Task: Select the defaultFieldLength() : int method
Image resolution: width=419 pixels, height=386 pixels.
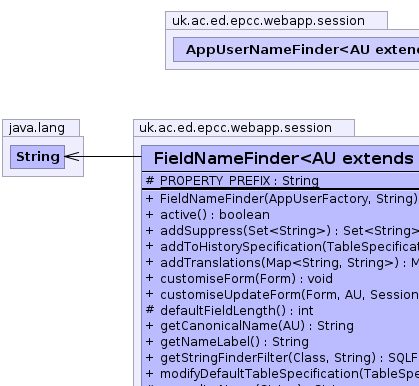Action: click(229, 311)
